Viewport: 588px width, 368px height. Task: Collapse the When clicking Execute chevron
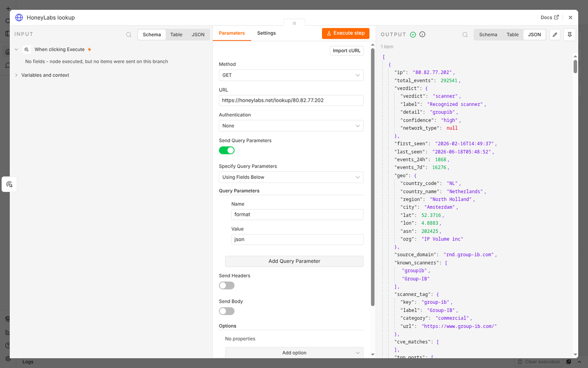pos(16,50)
